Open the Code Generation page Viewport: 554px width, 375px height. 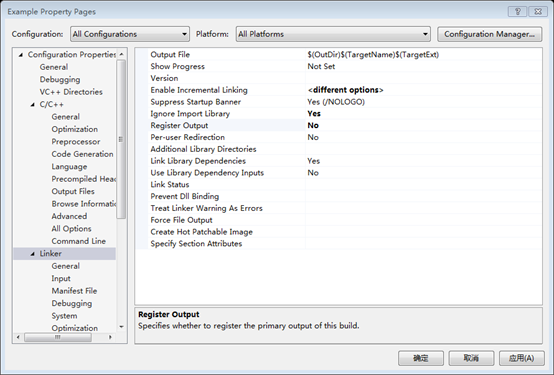coord(82,154)
